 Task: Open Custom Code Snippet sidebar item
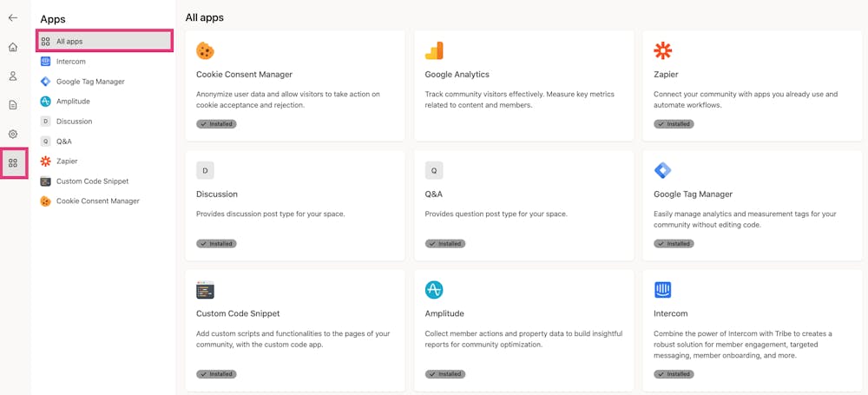(92, 181)
